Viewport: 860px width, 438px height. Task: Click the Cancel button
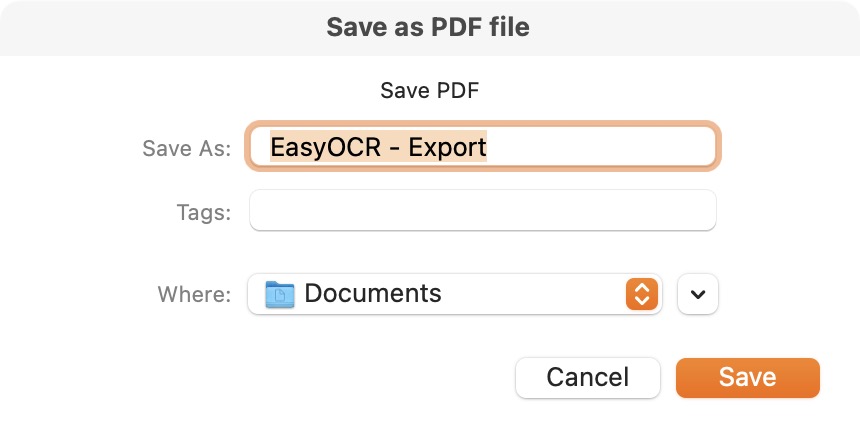[x=587, y=378]
